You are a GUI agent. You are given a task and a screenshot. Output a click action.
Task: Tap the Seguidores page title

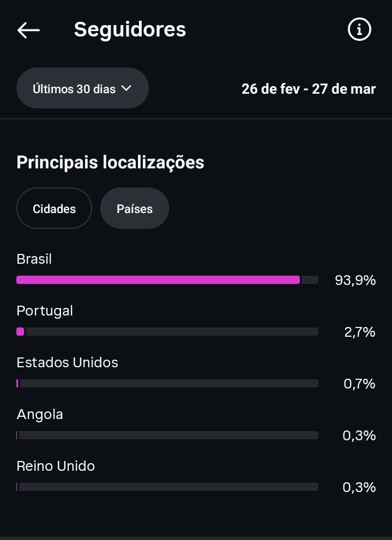click(x=130, y=29)
